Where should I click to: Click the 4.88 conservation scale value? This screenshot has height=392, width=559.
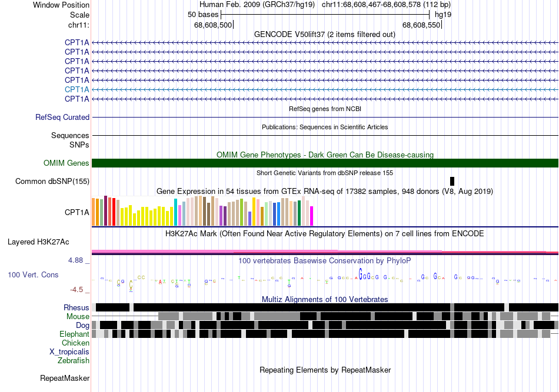[75, 260]
